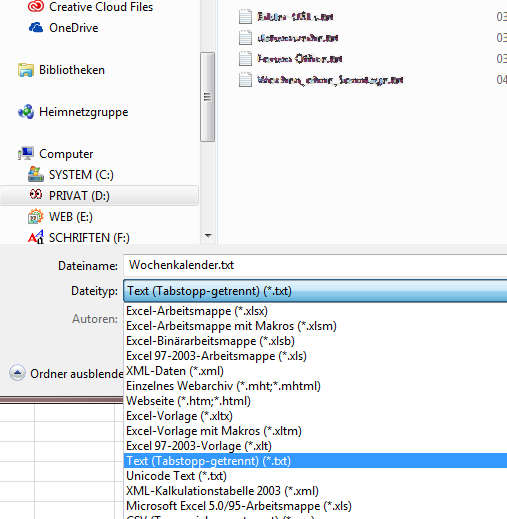Click the Bibliotheken folder icon

click(x=26, y=70)
